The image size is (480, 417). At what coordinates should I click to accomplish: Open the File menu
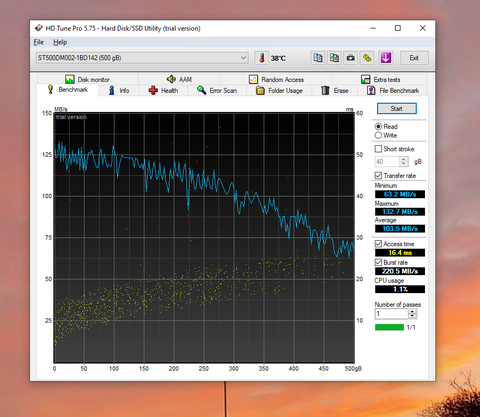(x=39, y=42)
